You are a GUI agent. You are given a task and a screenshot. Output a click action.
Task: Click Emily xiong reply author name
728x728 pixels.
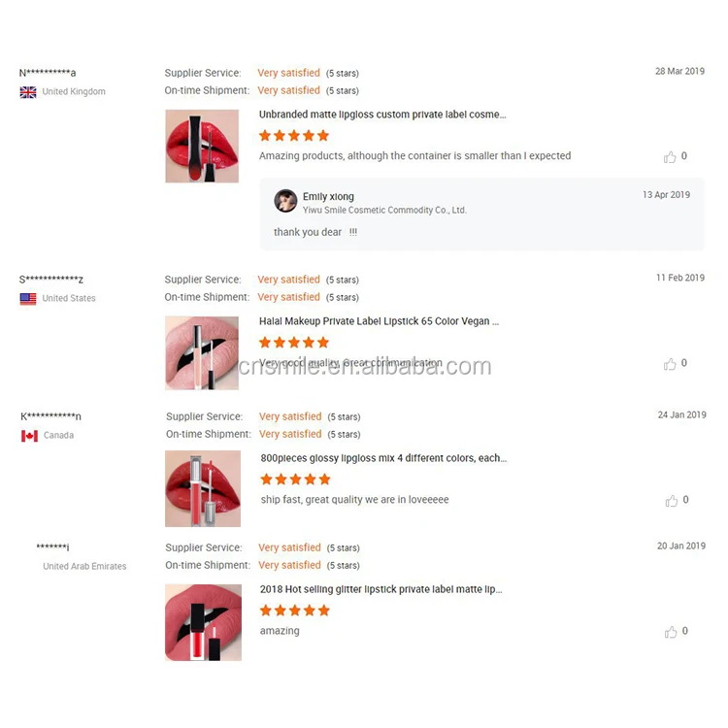pos(328,197)
